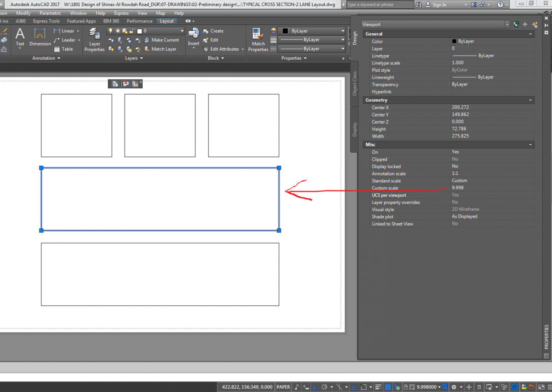Image resolution: width=552 pixels, height=392 pixels.
Task: Click the Custom scale value field 9.998
Action: click(x=491, y=188)
